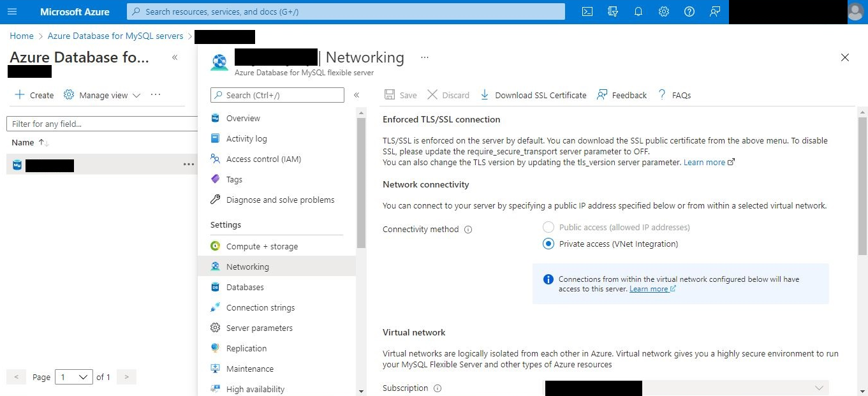The image size is (868, 396).
Task: Open Manage view dropdown chevron
Action: 136,95
